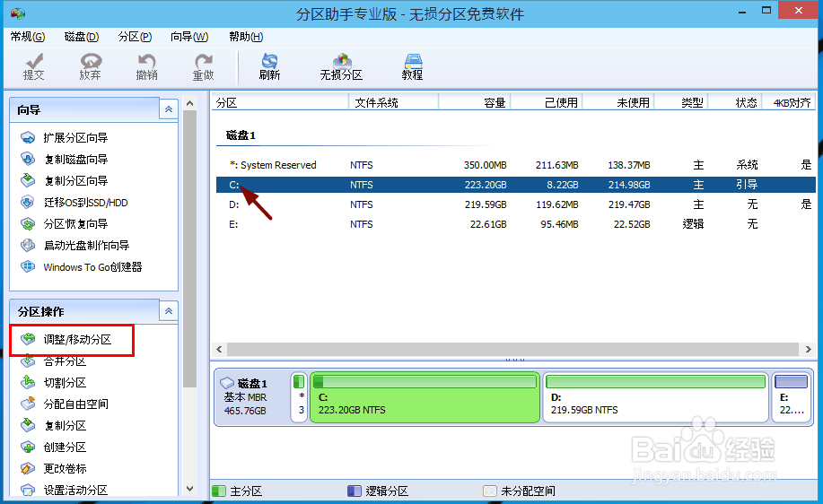Open the 无损分区 toolbar tool

coord(341,66)
